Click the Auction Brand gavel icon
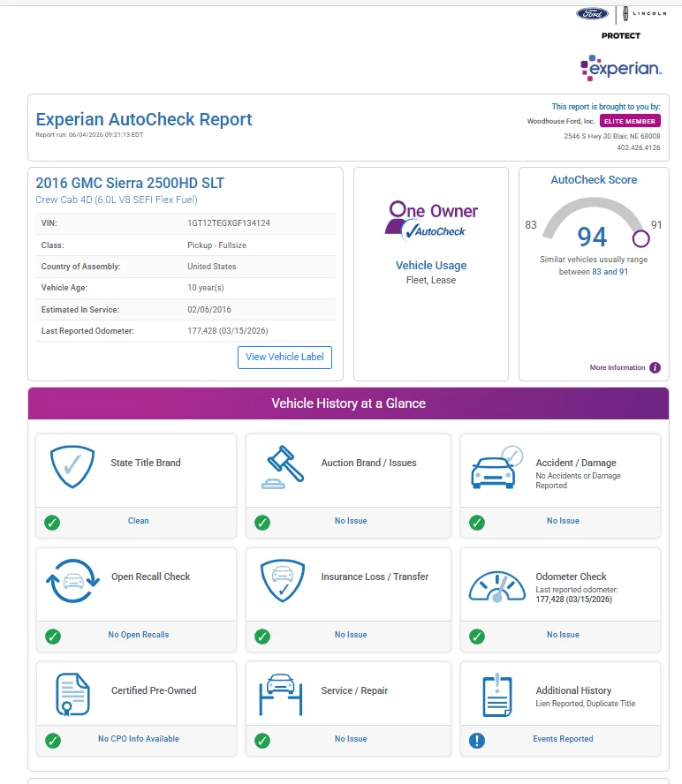 tap(283, 467)
